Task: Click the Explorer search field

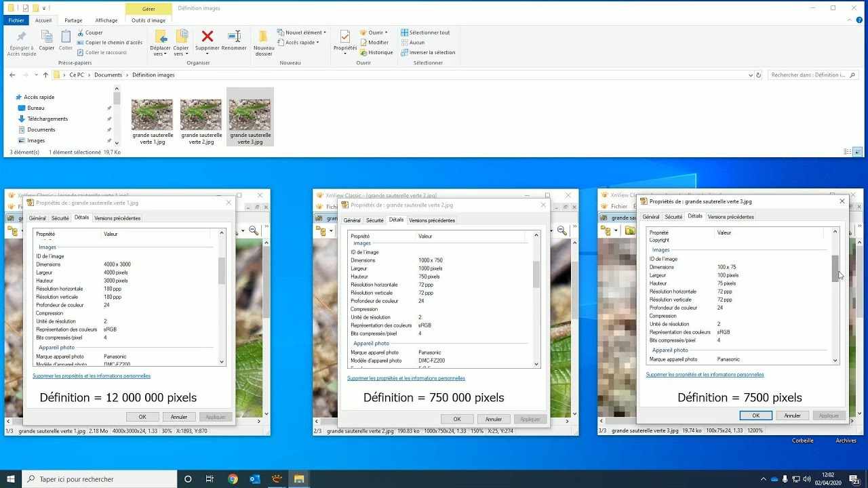Action: point(814,75)
